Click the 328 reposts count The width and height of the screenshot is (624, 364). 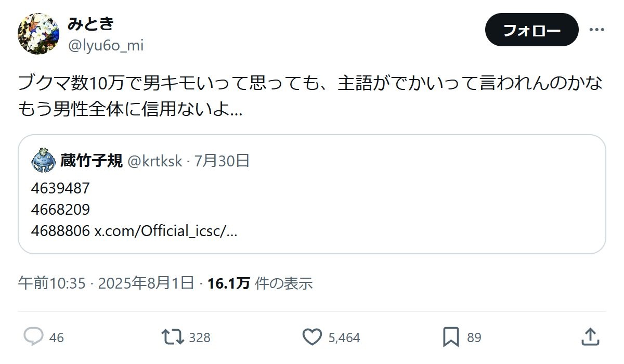click(200, 338)
